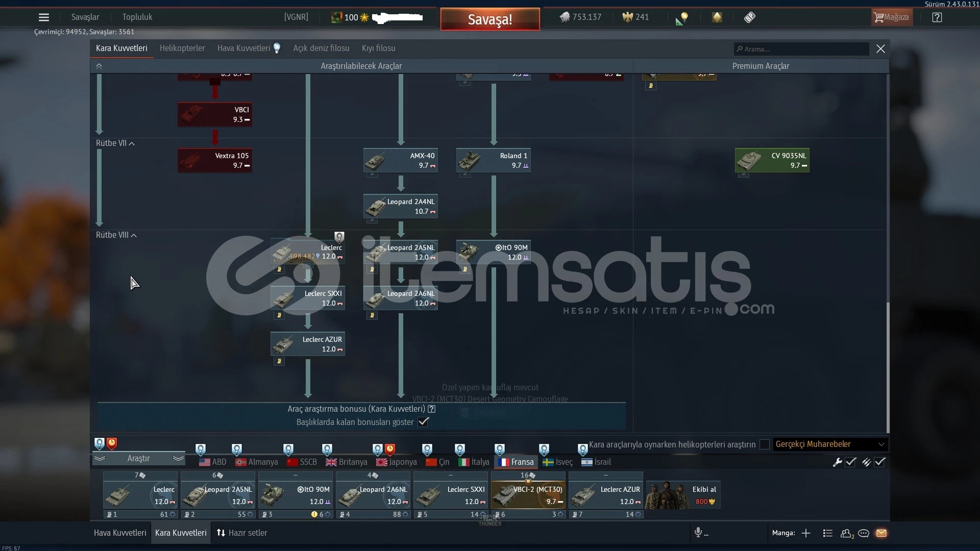The image size is (980, 551).
Task: Select ABD nation tab
Action: pos(213,462)
